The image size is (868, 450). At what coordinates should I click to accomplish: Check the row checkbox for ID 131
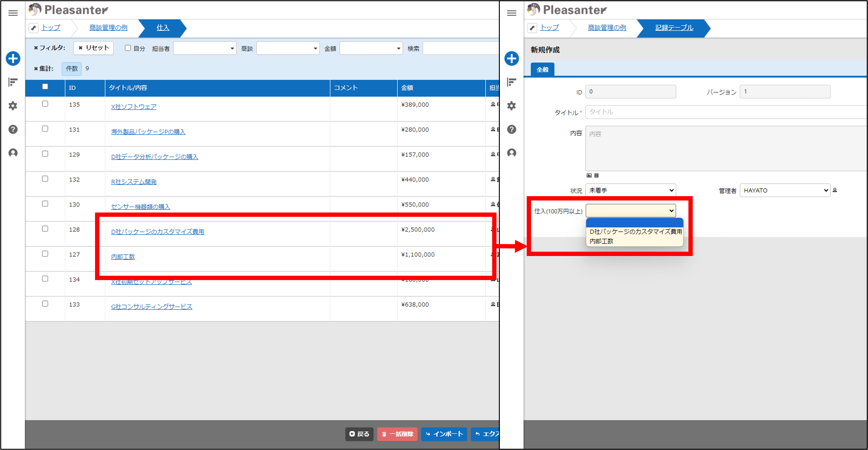pyautogui.click(x=45, y=129)
